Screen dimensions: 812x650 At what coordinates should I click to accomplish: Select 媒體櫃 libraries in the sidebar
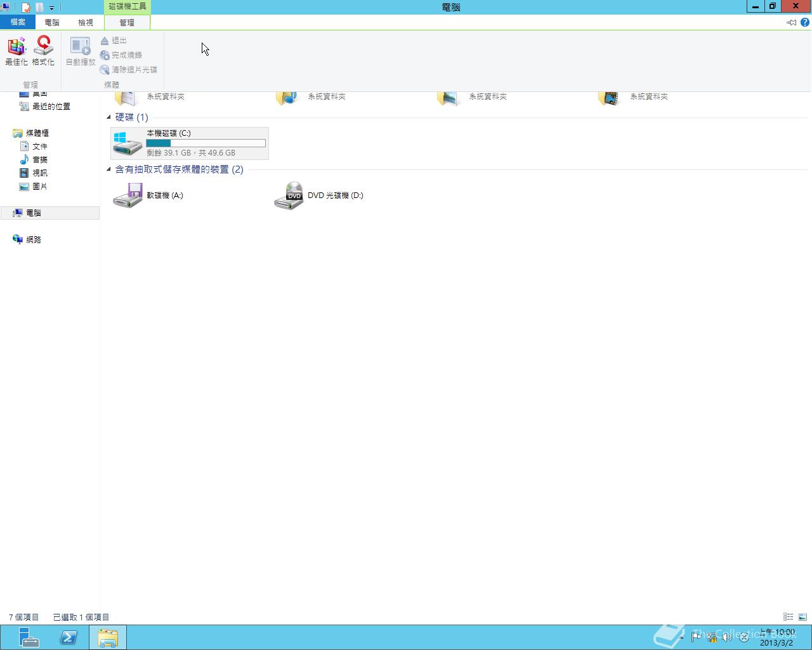pyautogui.click(x=31, y=133)
